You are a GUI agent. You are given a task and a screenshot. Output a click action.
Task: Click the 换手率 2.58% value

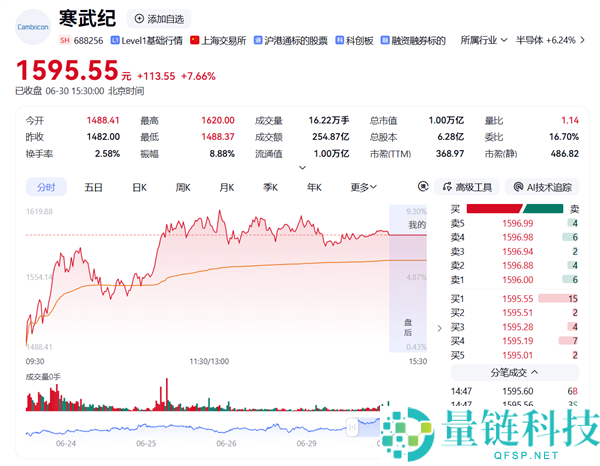pyautogui.click(x=108, y=154)
